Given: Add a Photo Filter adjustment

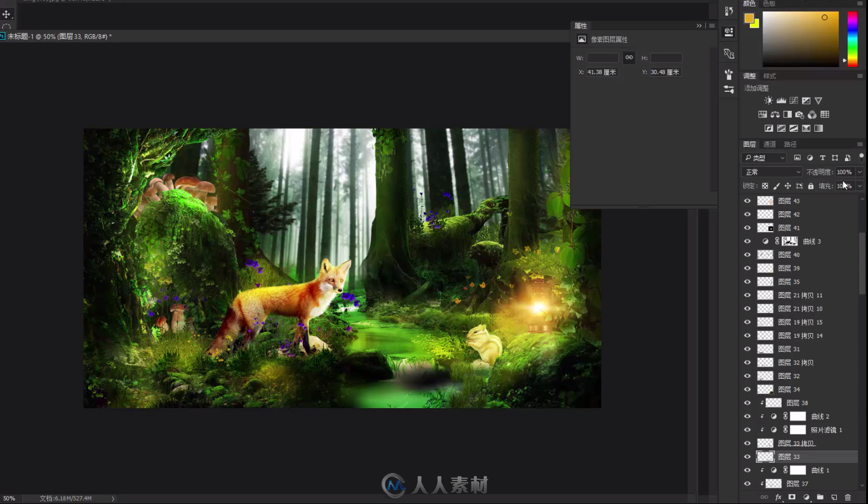Looking at the screenshot, I should [x=799, y=114].
